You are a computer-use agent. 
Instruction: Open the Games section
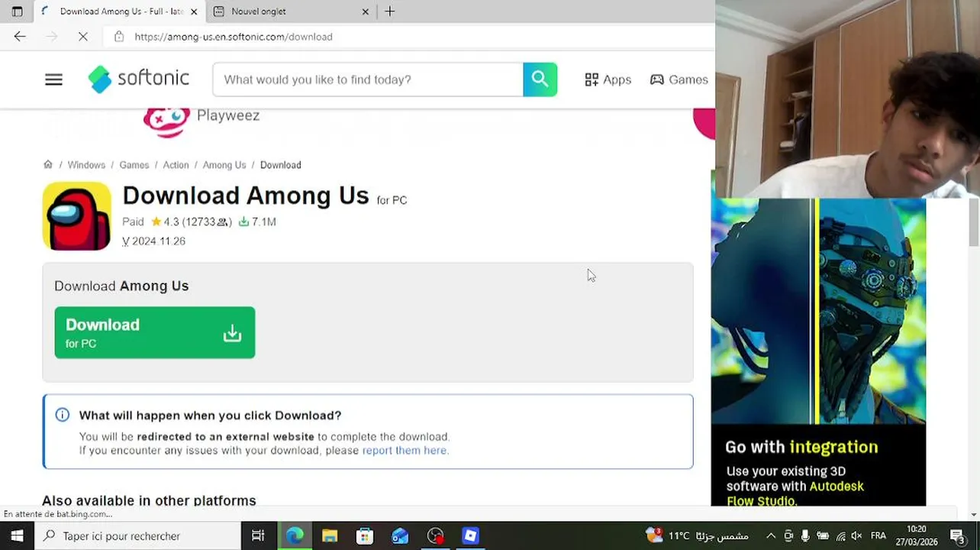point(679,79)
